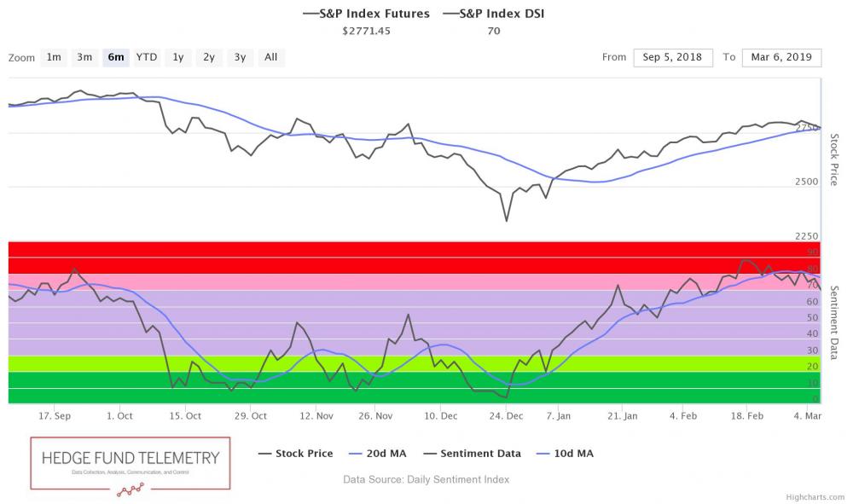Click the 17. Sep axis date
Viewport: 853px width, 504px height.
(55, 416)
